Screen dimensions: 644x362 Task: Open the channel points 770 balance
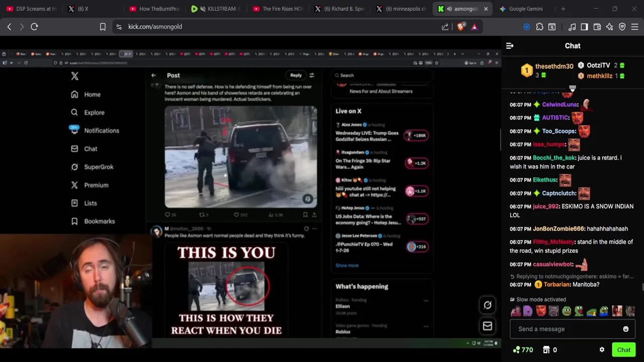[523, 350]
